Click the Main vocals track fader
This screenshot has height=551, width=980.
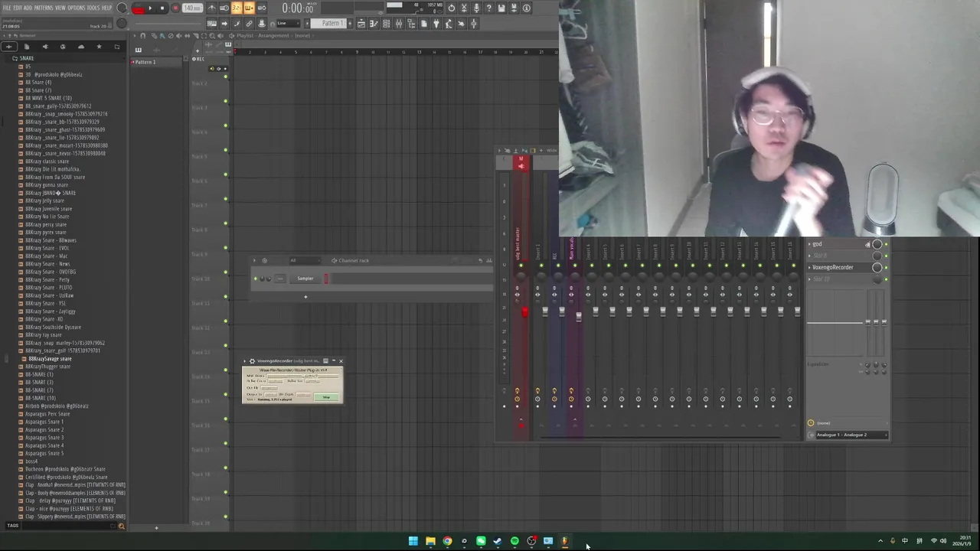[x=579, y=316]
